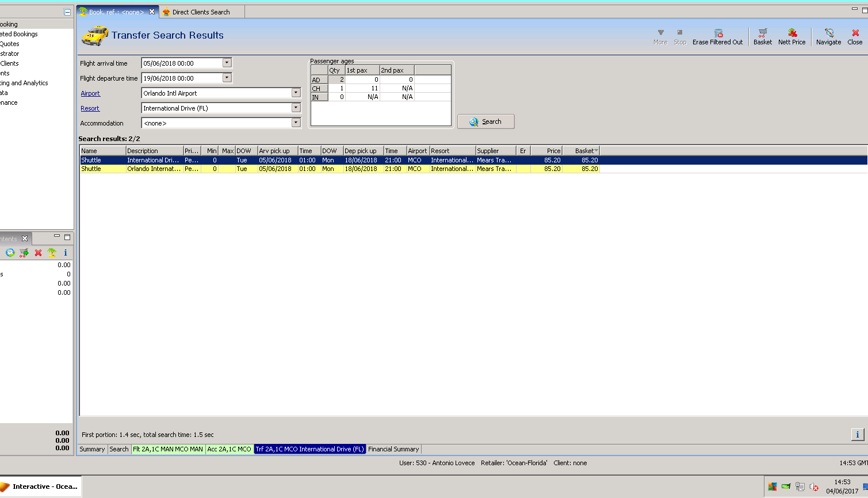Click the Search button
Viewport: 868px width, 498px height.
486,121
